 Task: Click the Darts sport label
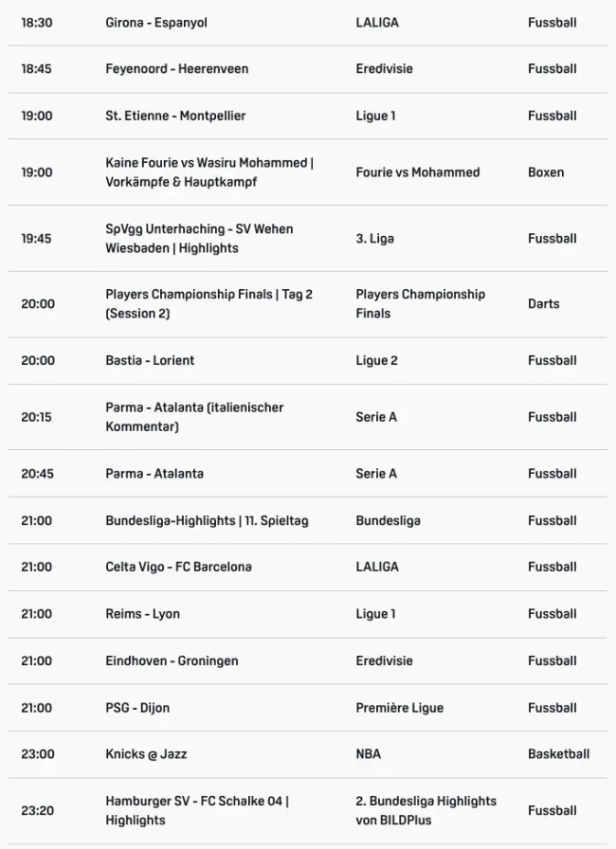tap(543, 304)
